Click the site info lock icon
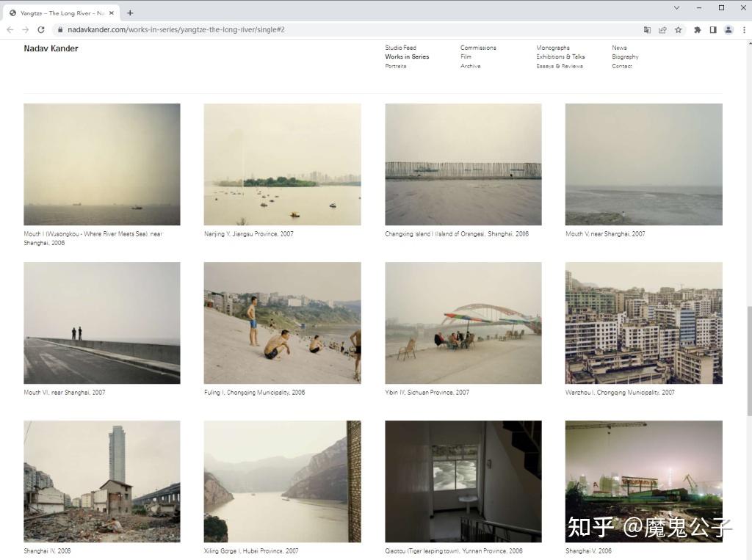752x560 pixels. [60, 30]
